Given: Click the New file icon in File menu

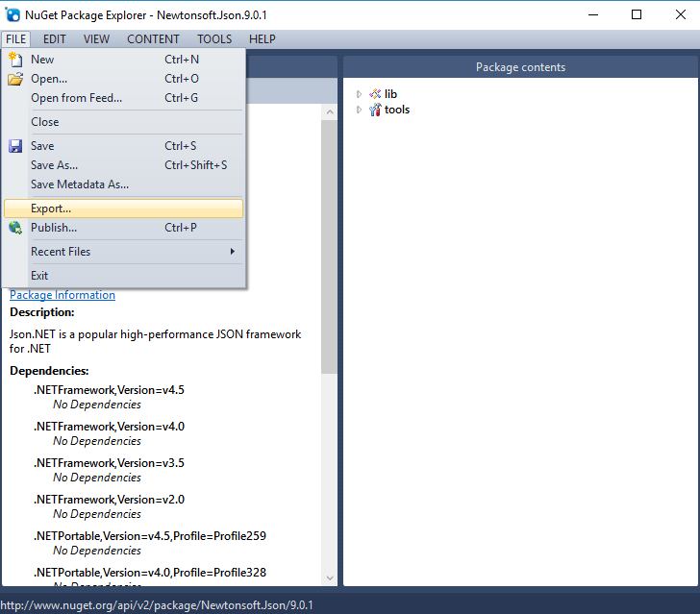Looking at the screenshot, I should 15,60.
